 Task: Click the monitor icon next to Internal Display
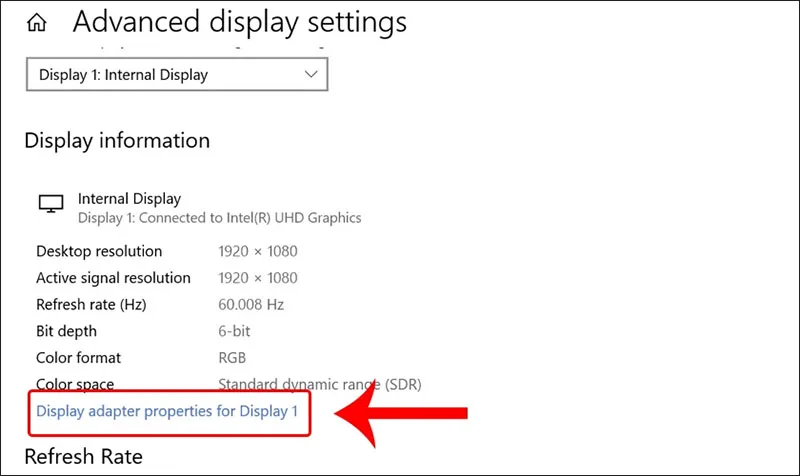[x=51, y=204]
